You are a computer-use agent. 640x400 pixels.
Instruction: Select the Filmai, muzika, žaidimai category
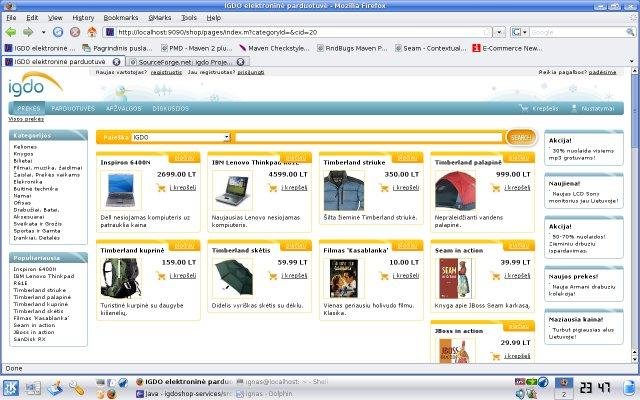pos(48,168)
